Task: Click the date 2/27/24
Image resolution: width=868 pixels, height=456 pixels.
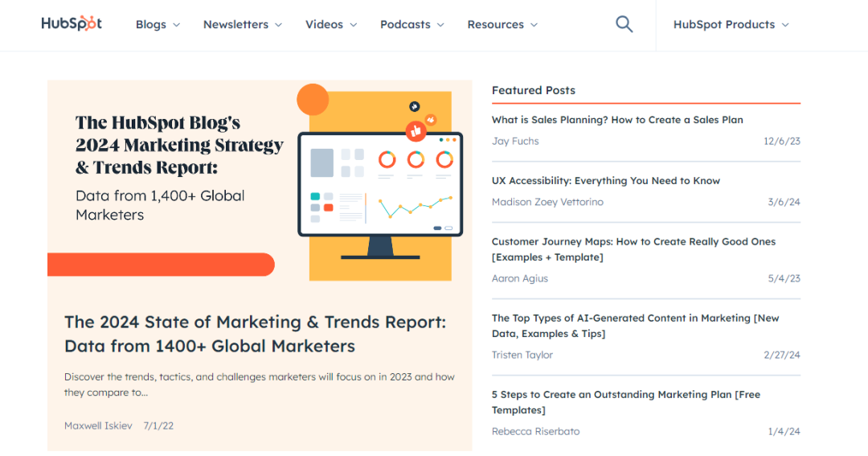Action: coord(782,355)
